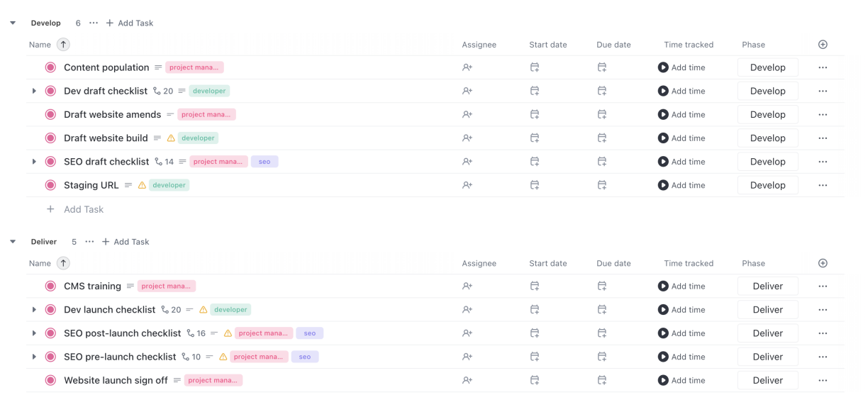Sort Deliver list by Name arrow

63,263
